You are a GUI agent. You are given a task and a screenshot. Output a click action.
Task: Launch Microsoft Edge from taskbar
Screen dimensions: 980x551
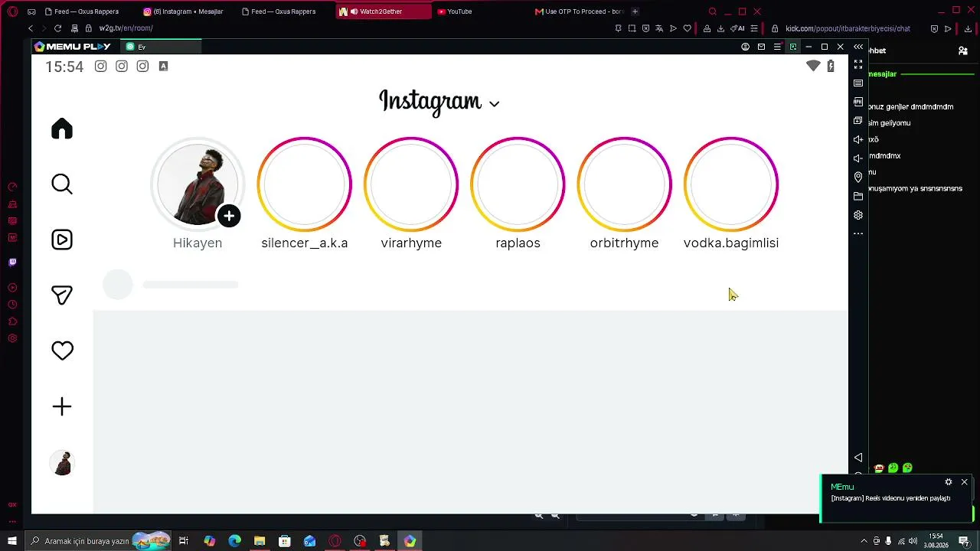pos(234,541)
